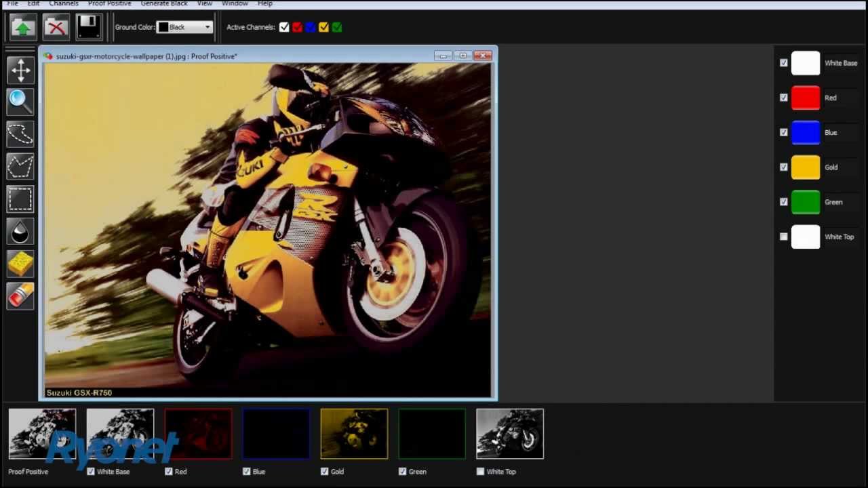Select the Eraser tool
868x488 pixels.
20,296
